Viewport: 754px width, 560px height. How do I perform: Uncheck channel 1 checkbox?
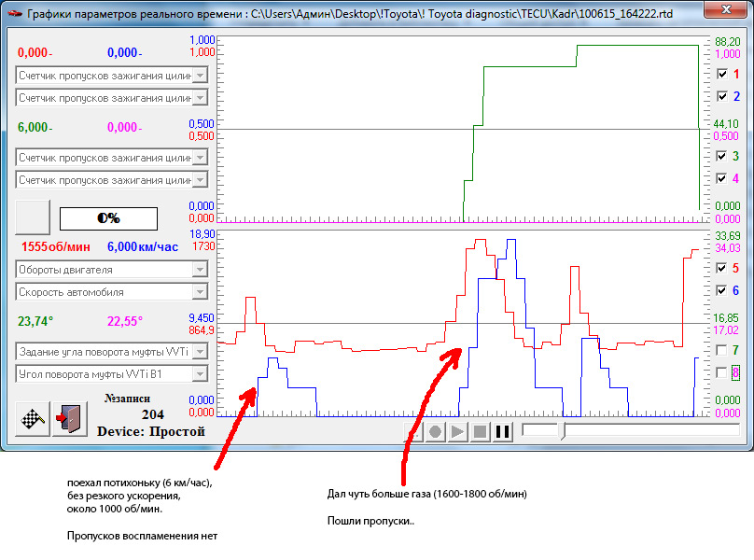pyautogui.click(x=721, y=74)
